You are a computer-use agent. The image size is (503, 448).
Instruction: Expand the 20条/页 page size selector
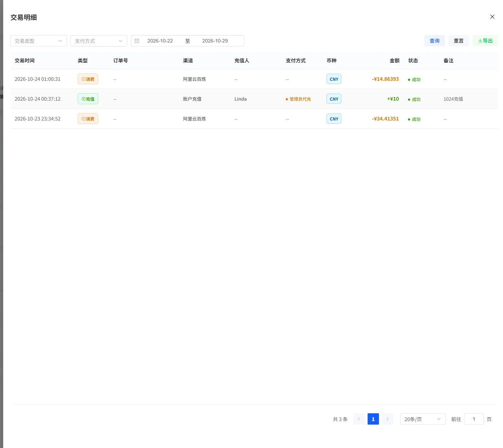pyautogui.click(x=423, y=419)
